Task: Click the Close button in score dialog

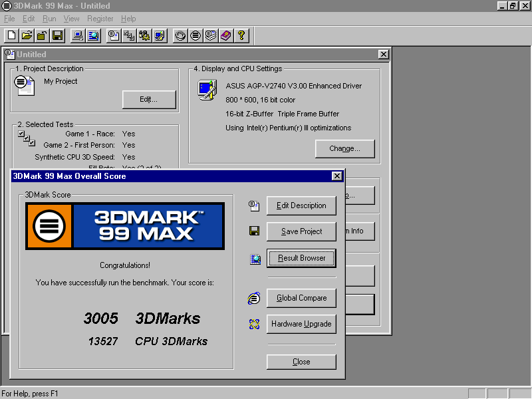Action: pyautogui.click(x=301, y=362)
